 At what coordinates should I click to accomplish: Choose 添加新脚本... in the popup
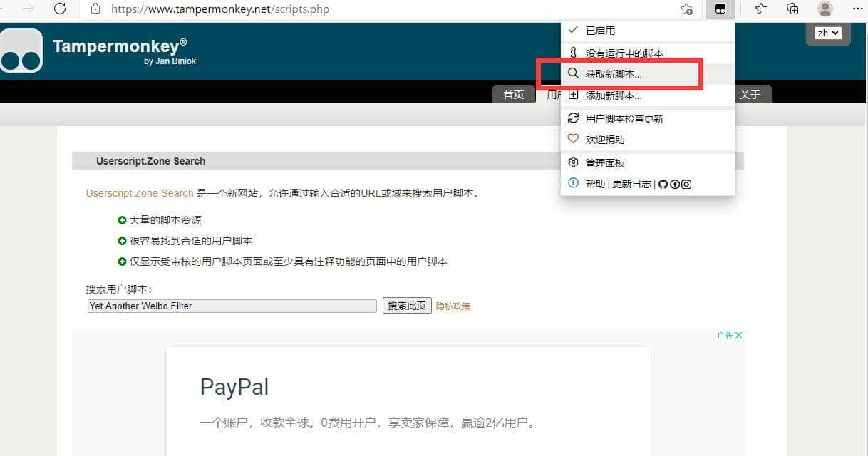(647, 95)
